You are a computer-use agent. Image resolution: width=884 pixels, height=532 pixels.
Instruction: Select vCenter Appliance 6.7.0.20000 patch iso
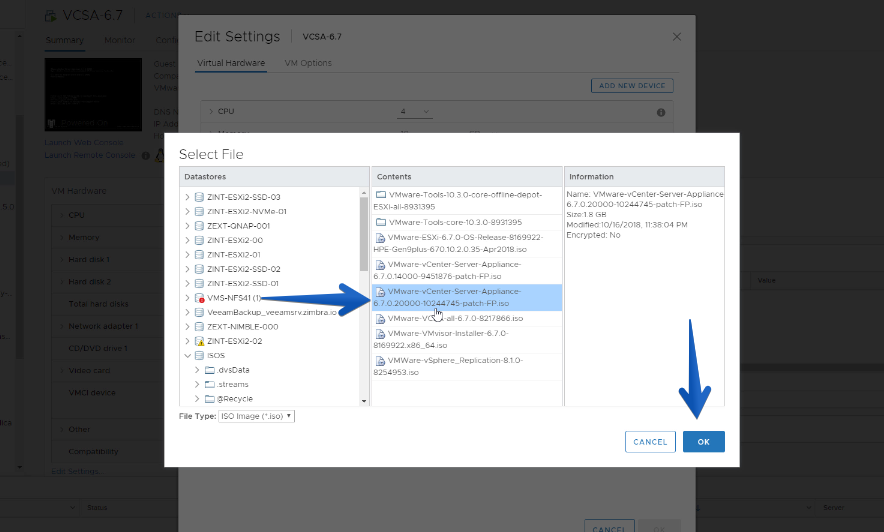[466, 298]
